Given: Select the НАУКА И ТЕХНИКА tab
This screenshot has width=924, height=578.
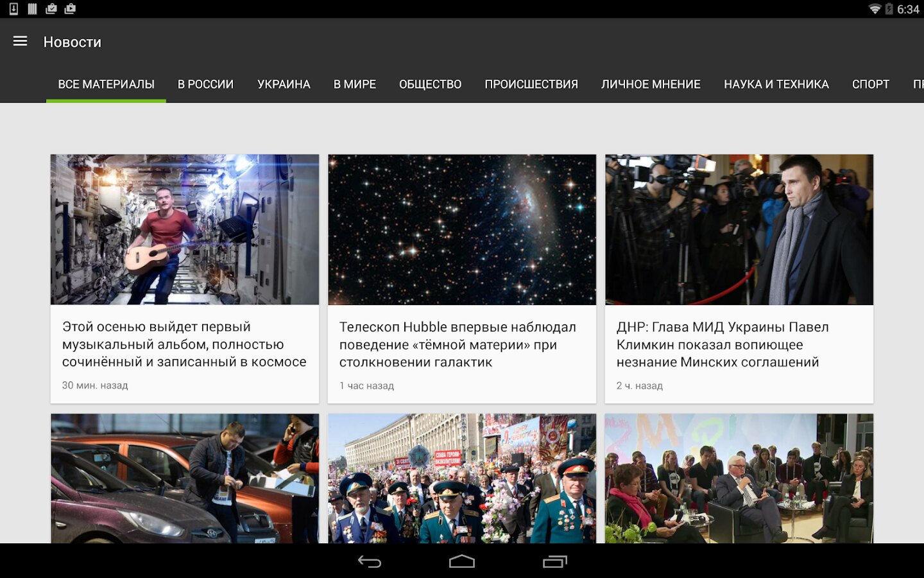Looking at the screenshot, I should pyautogui.click(x=776, y=84).
